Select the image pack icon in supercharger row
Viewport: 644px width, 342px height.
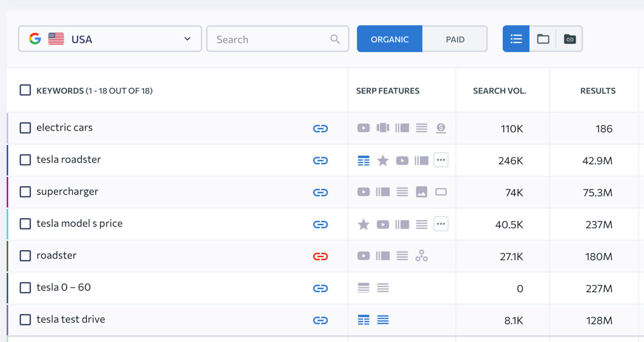click(421, 192)
